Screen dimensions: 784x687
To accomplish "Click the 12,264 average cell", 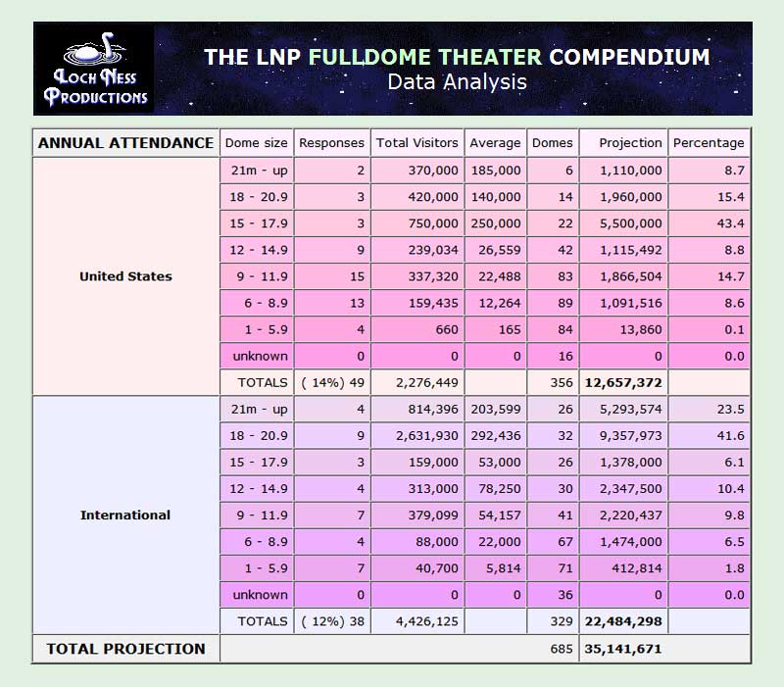I will (x=496, y=303).
